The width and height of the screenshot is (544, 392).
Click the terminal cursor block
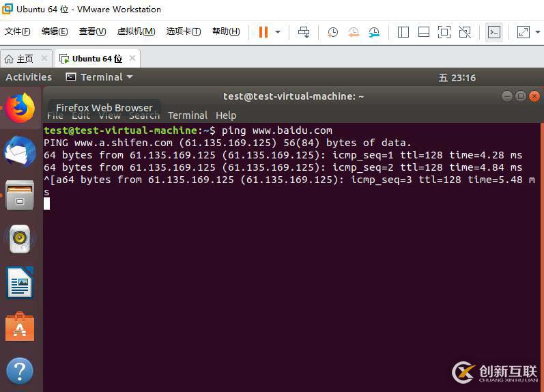46,204
